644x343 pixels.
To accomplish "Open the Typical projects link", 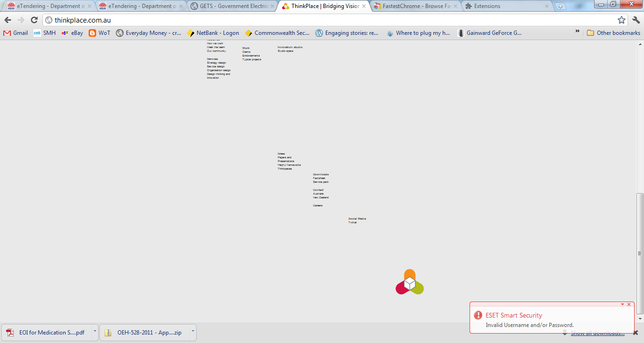I will (252, 59).
